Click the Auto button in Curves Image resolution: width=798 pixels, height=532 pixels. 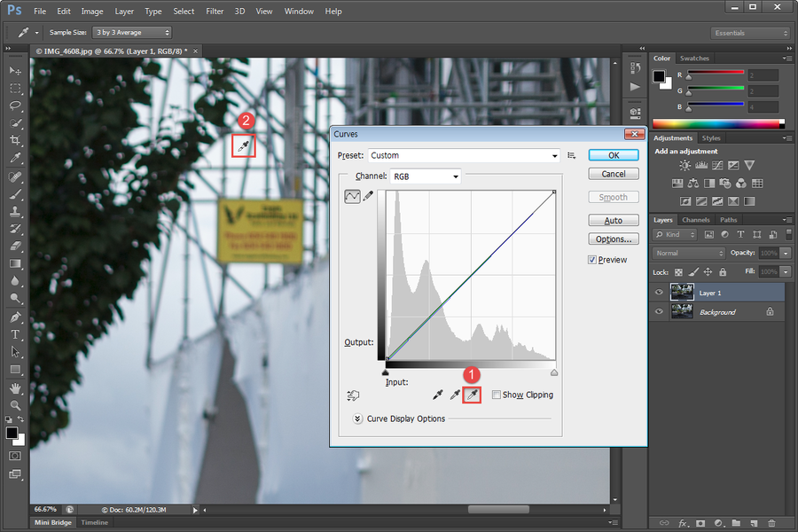[x=614, y=220]
